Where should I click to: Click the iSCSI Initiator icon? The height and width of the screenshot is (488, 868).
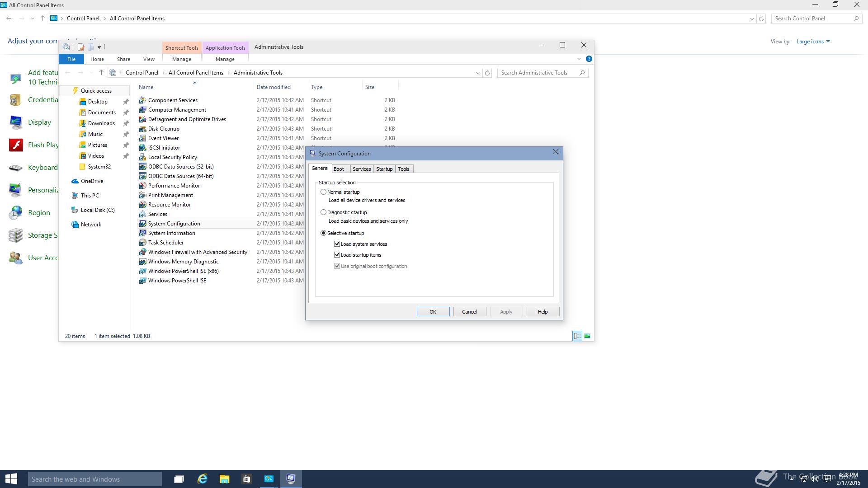pyautogui.click(x=142, y=148)
